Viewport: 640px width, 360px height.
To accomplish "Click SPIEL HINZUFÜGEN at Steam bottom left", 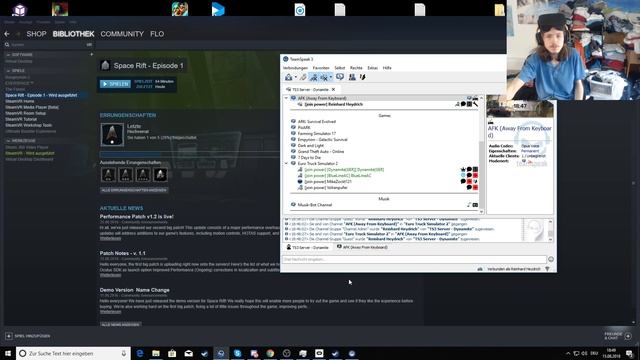I will click(x=28, y=336).
